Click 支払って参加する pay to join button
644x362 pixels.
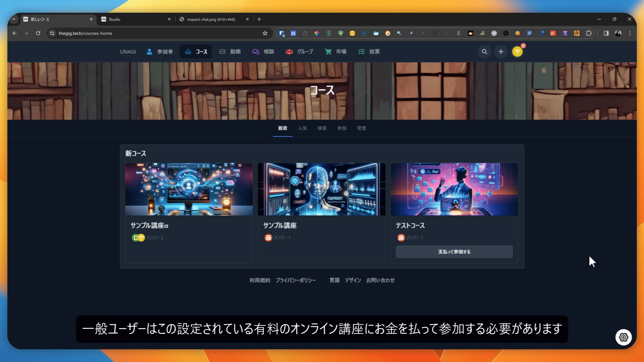point(454,252)
